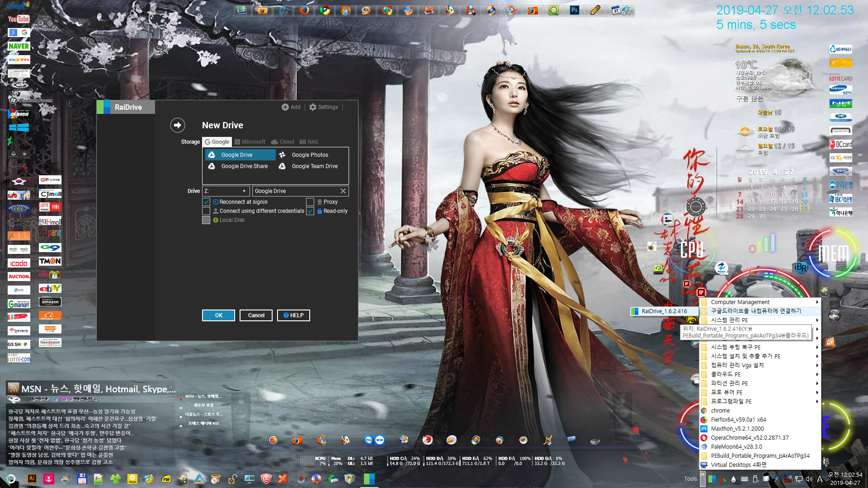This screenshot has height=488, width=868.
Task: Toggle Local Disk checkbox
Action: pos(206,220)
